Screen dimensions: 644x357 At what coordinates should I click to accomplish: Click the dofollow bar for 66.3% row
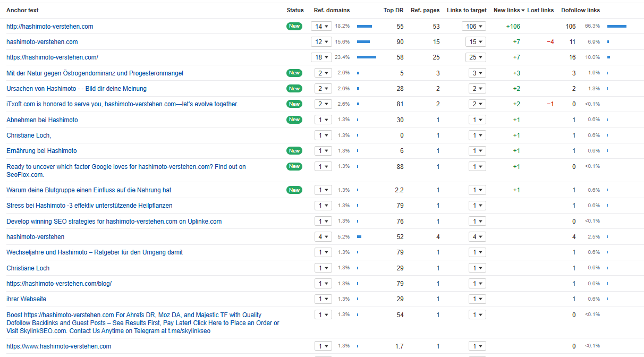(x=616, y=26)
